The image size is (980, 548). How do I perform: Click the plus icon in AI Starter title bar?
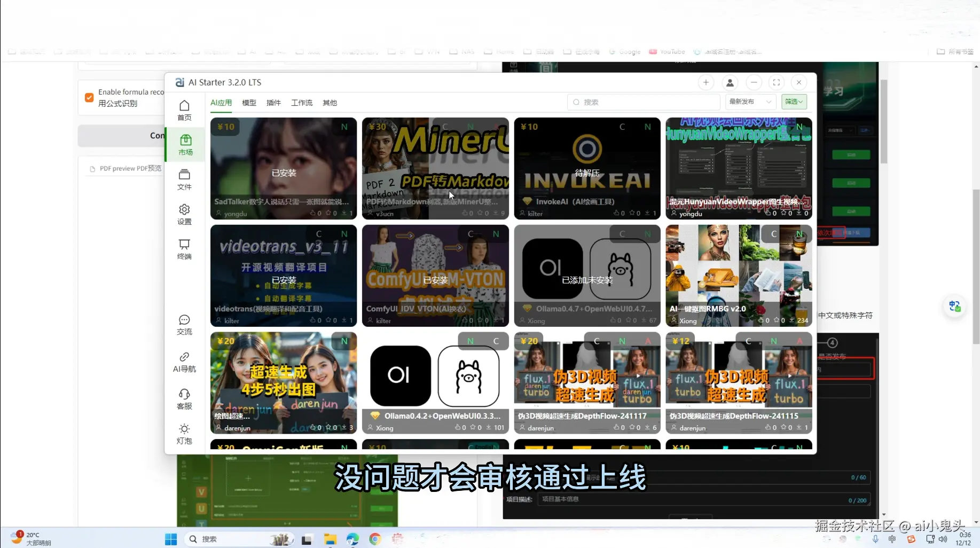[x=706, y=82]
